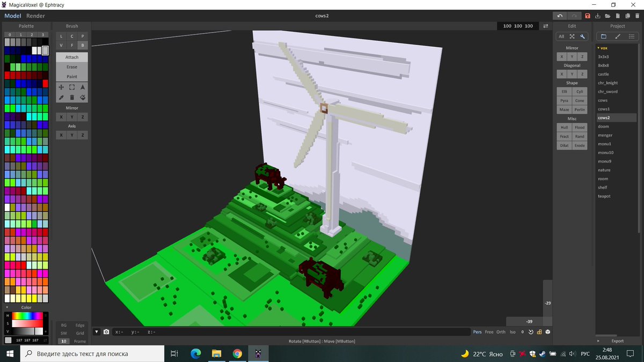The height and width of the screenshot is (362, 644).
Task: Select the wrench tool tab in the Edit panel
Action: tap(582, 36)
